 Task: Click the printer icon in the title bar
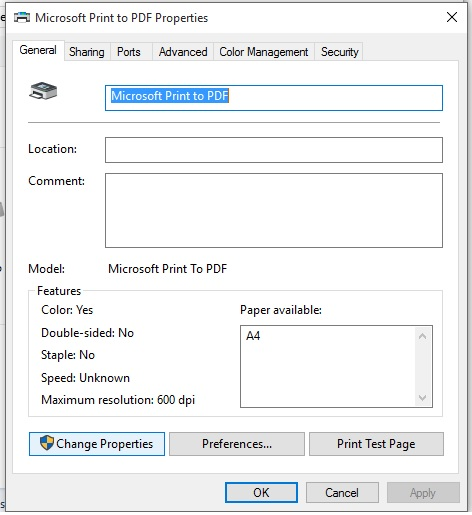22,17
